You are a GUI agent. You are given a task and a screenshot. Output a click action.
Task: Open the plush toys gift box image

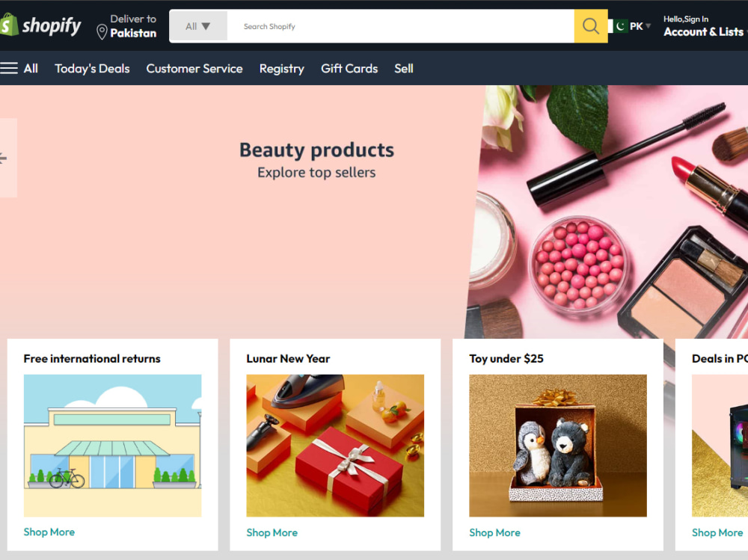[x=558, y=446]
